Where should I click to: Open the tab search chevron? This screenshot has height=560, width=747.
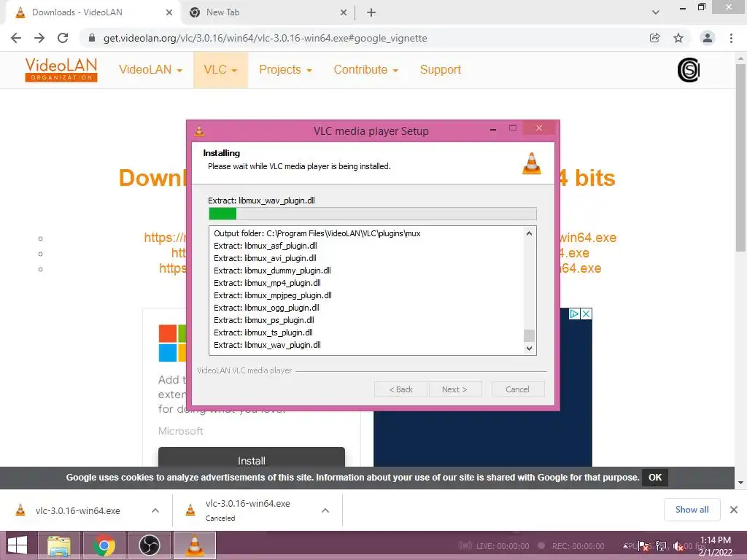(x=656, y=12)
